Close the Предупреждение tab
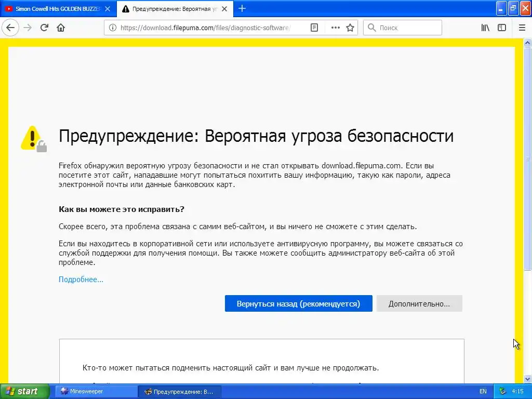The width and height of the screenshot is (532, 399). (x=224, y=9)
